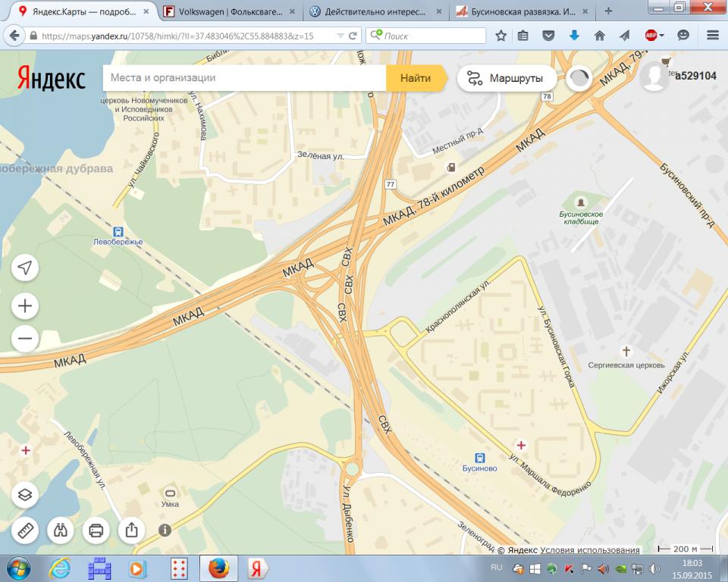Click the Умка place marker on the map
Screen dimensions: 728x582
pyautogui.click(x=170, y=493)
